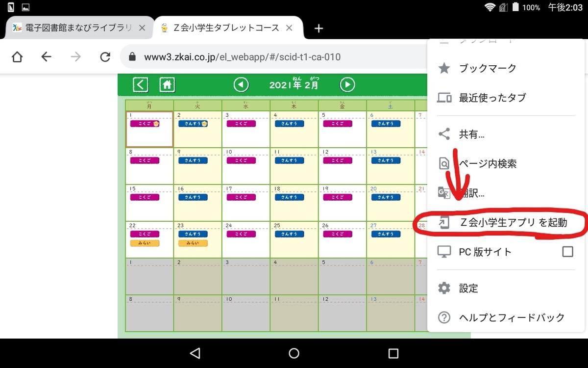Image resolution: width=588 pixels, height=368 pixels.
Task: Tap the Android home circle button
Action: click(x=294, y=353)
